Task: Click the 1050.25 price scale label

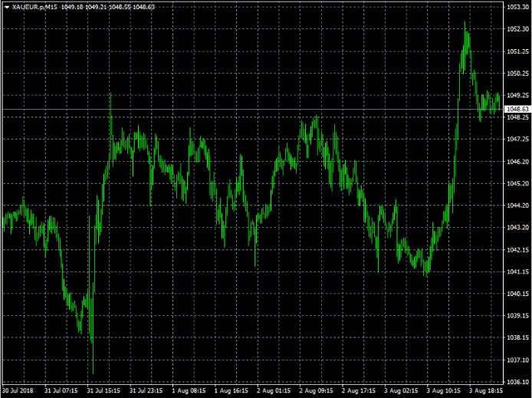Action: [x=517, y=74]
